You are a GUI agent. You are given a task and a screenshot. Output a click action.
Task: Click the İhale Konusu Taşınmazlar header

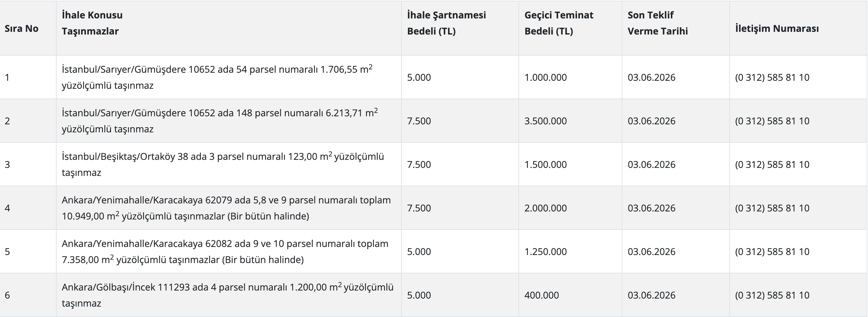pos(92,23)
